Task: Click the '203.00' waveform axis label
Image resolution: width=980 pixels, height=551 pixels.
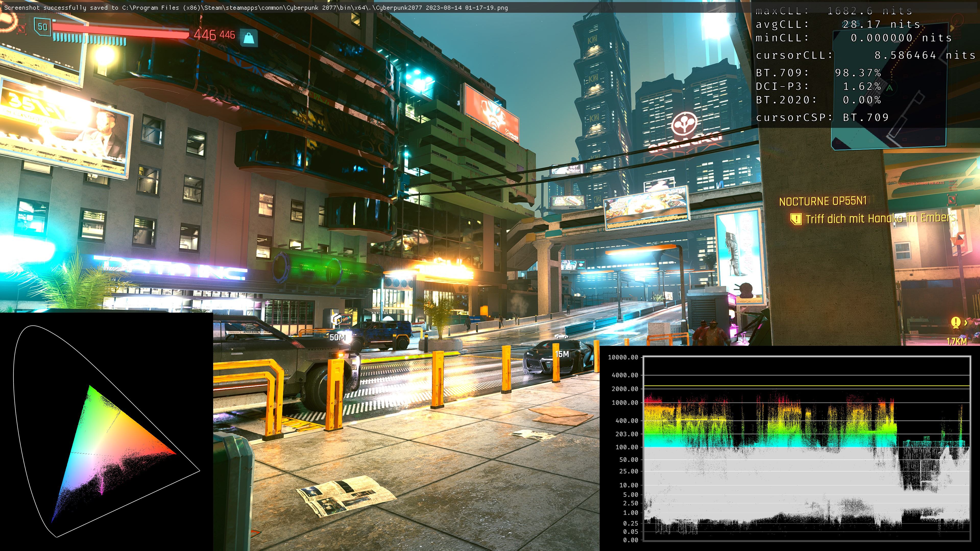Action: tap(627, 434)
